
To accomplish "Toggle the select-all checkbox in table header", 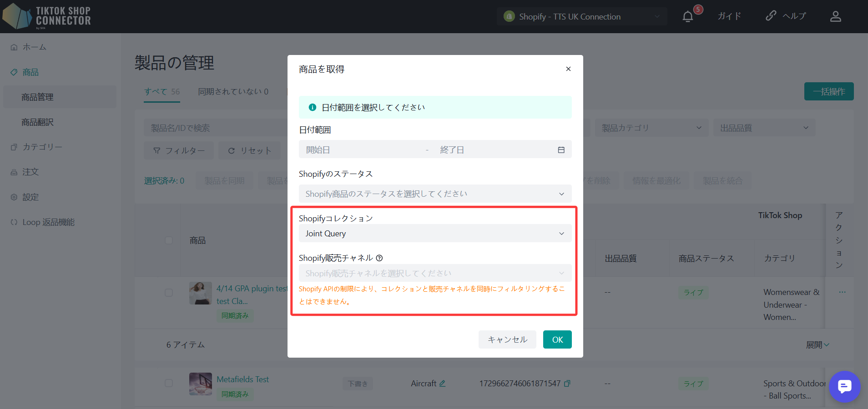I will point(169,240).
